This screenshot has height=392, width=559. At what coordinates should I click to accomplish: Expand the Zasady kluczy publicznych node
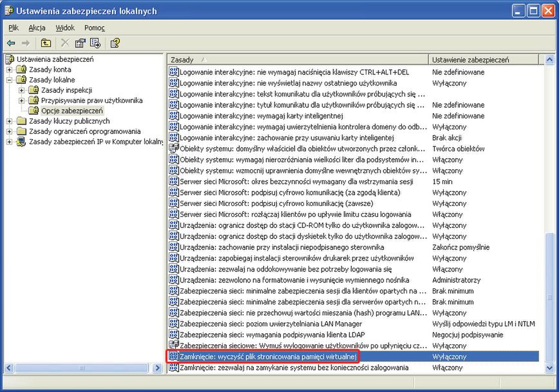(10, 121)
